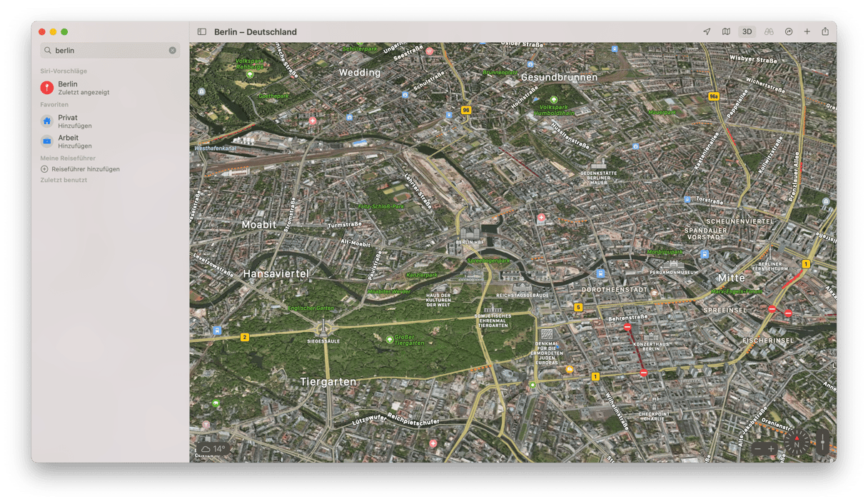Click the route 5 shield

pyautogui.click(x=578, y=308)
